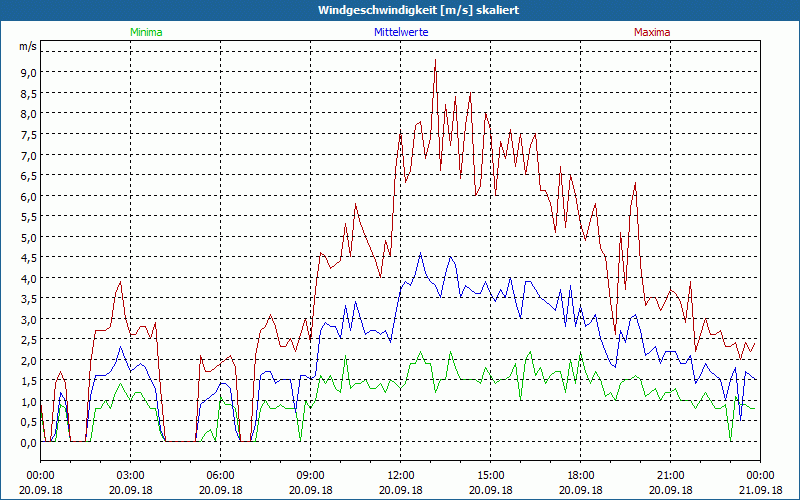Image resolution: width=800 pixels, height=500 pixels.
Task: Click the 5,0 y-axis value
Action: tap(29, 237)
